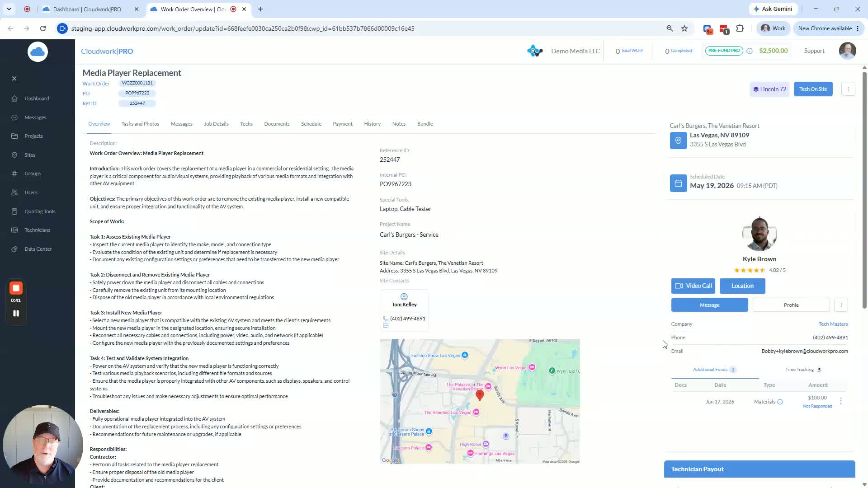Click the scheduled date calendar icon

point(678,183)
